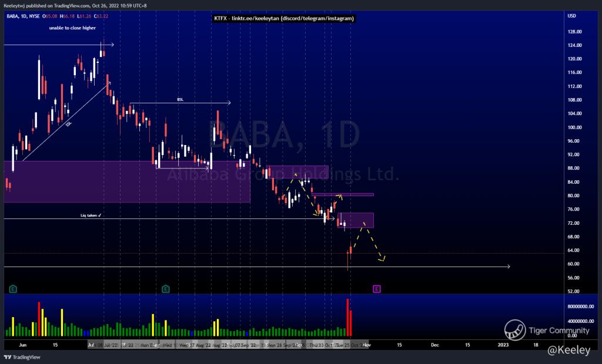Screen dimensions: 602x364
Task: Click the 128.00 price axis label
Action: click(575, 32)
